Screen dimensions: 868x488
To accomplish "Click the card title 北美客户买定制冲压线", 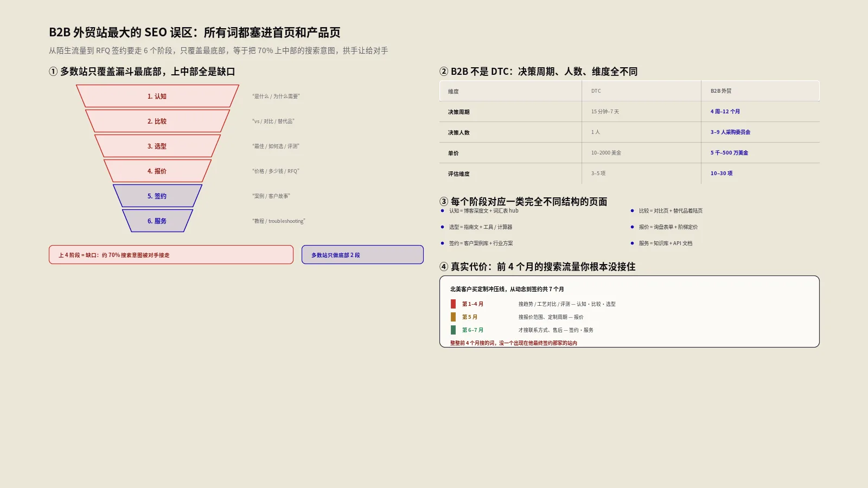I will 507,290.
